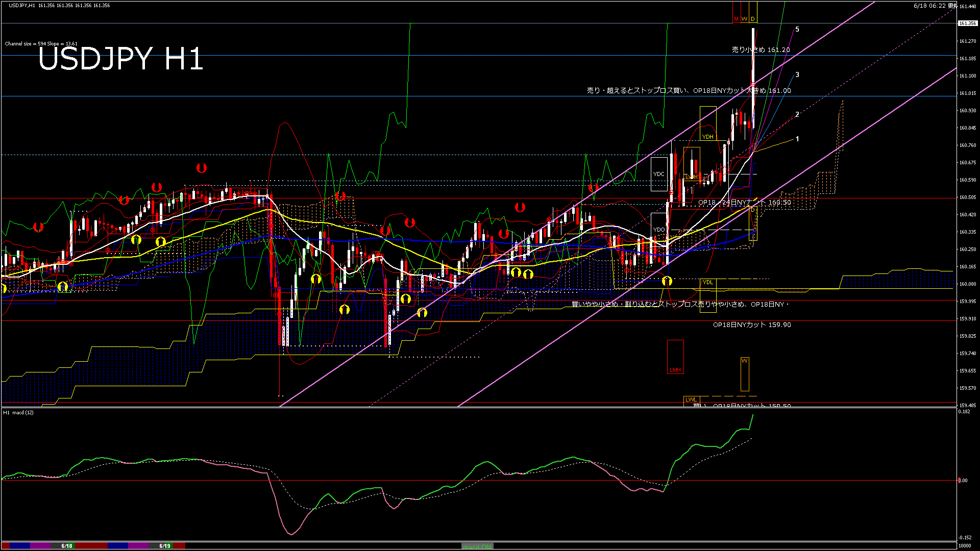Click the 159.910 price axis value
The width and height of the screenshot is (980, 551).
click(968, 318)
